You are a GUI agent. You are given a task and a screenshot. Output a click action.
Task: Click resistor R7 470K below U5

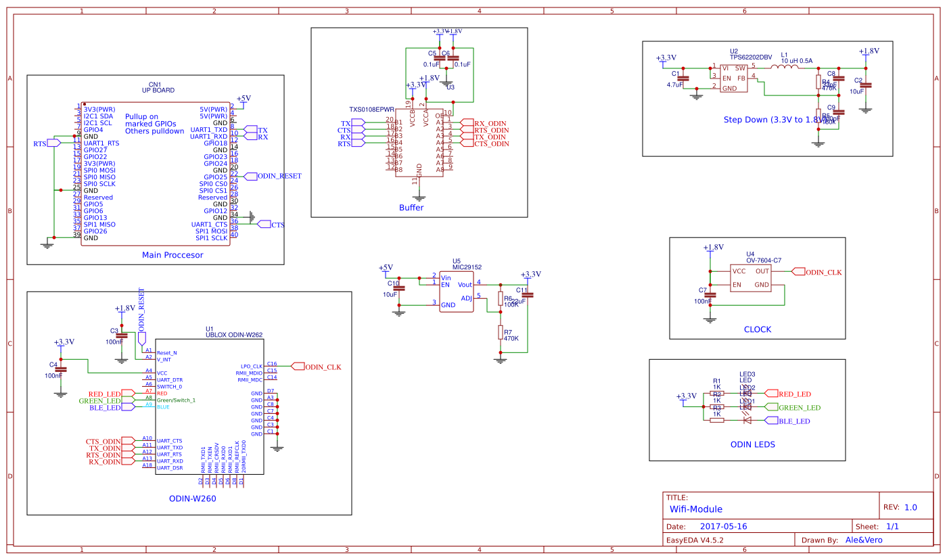501,333
